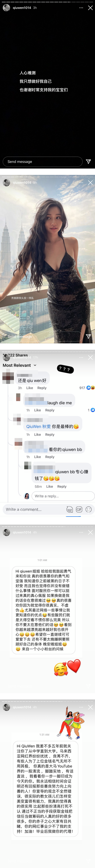Open the QiuWen 秋雯 profile link in comment
Viewport: 95px width, 868px height.
38,427
